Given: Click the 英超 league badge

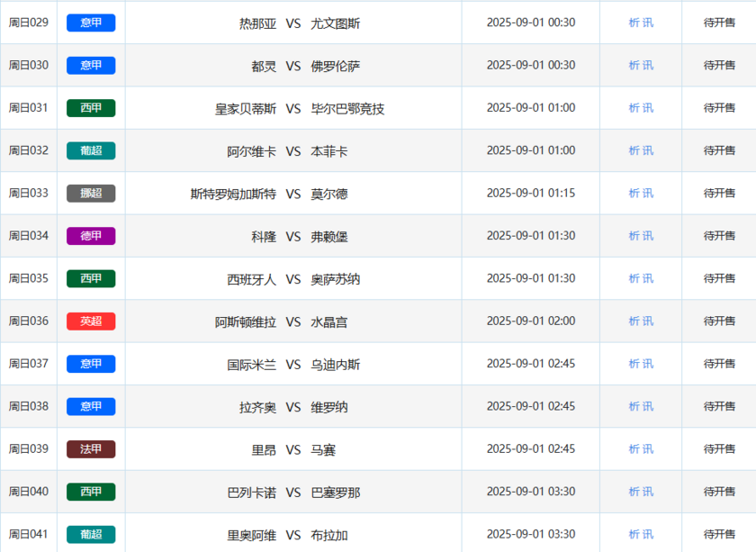Looking at the screenshot, I should [91, 321].
